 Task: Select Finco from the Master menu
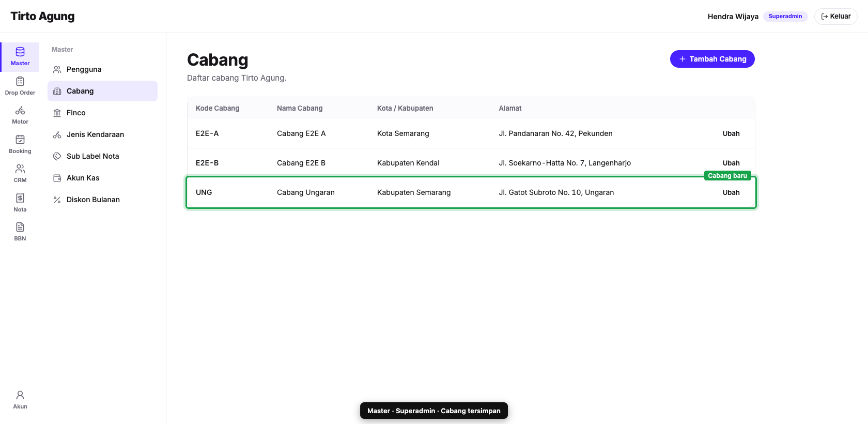pyautogui.click(x=102, y=113)
